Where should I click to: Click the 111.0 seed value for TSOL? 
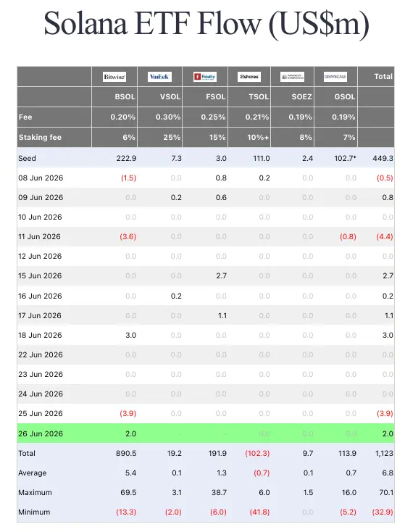click(262, 158)
